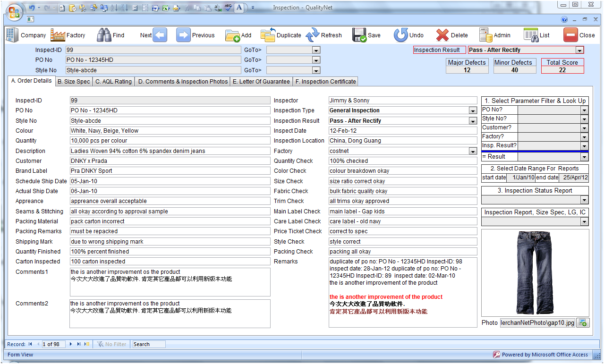Screen dimensions: 604x364
Task: Switch to the B. Size Spec tab
Action: (x=74, y=82)
